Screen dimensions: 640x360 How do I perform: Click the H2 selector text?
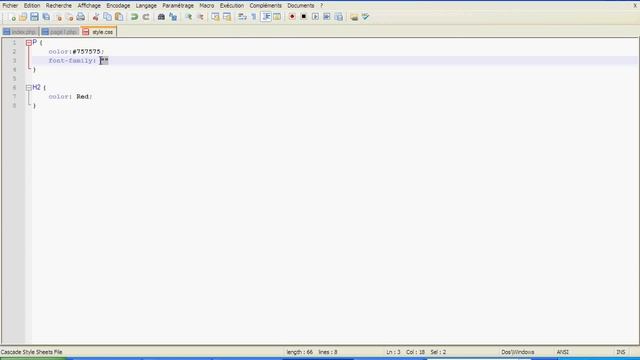pyautogui.click(x=36, y=87)
